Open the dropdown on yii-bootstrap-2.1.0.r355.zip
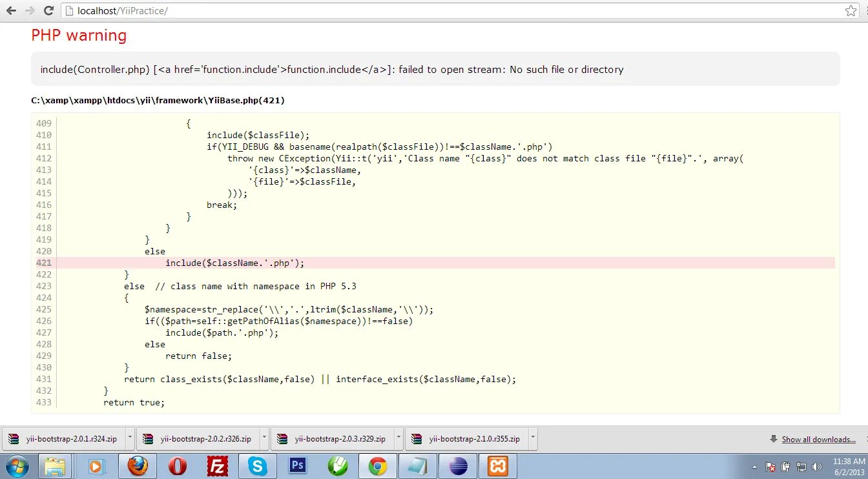 coord(532,438)
